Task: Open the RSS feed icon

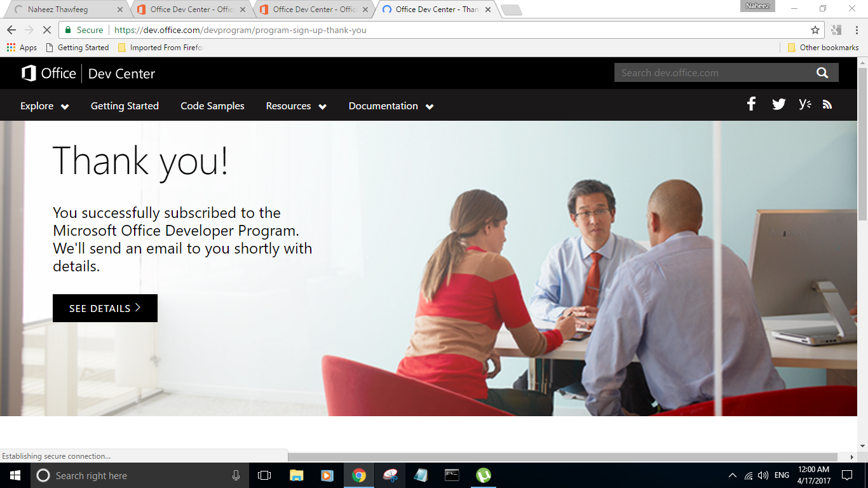Action: (827, 104)
